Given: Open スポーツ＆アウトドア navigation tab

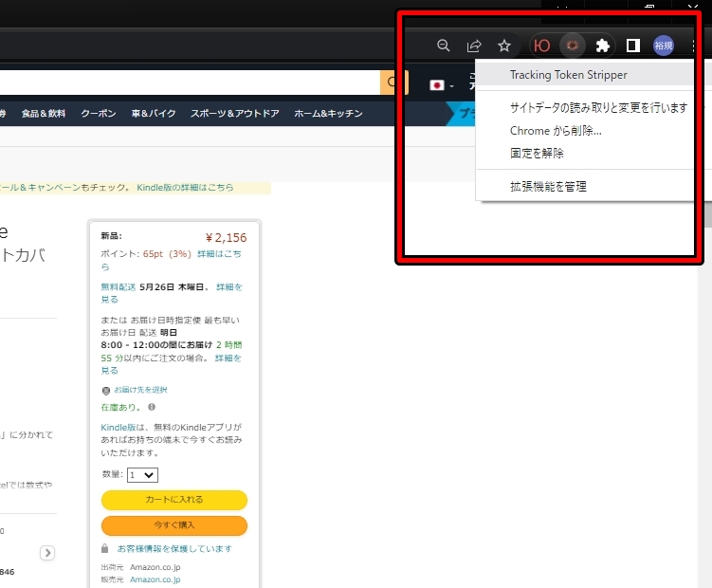Looking at the screenshot, I should point(235,114).
